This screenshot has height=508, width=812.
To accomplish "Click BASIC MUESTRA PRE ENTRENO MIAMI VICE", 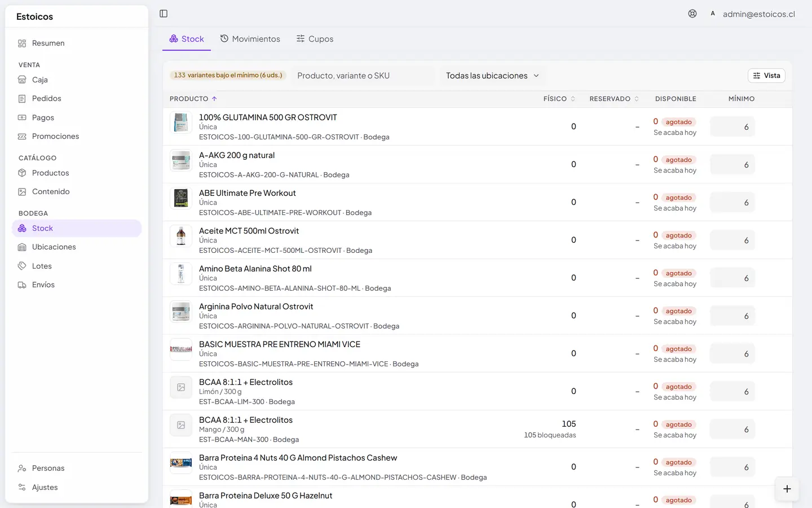I will [x=280, y=344].
